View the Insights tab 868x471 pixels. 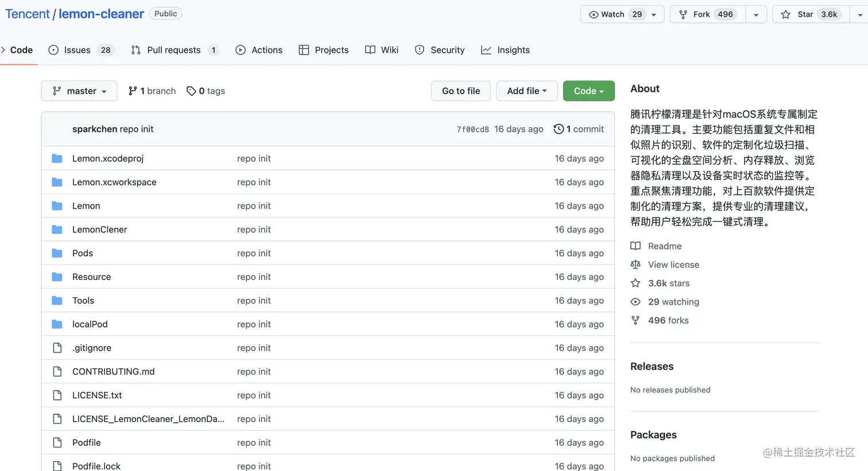pyautogui.click(x=506, y=50)
